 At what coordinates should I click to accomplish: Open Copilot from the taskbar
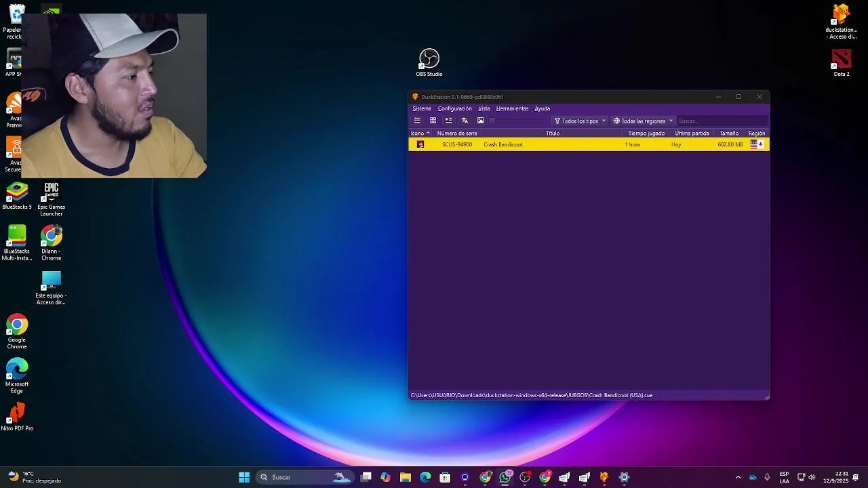[x=386, y=477]
